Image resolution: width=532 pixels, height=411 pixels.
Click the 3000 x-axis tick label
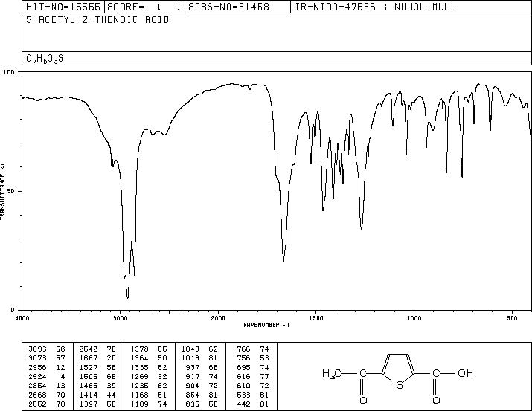pos(120,318)
